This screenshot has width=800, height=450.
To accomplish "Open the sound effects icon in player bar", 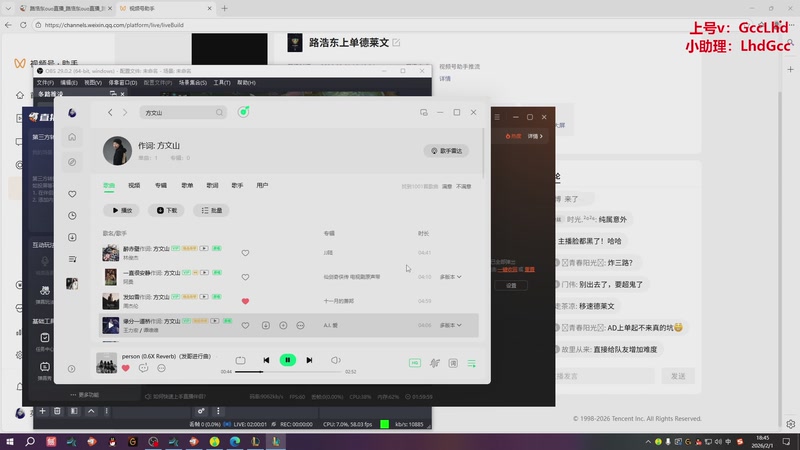I will [x=434, y=363].
